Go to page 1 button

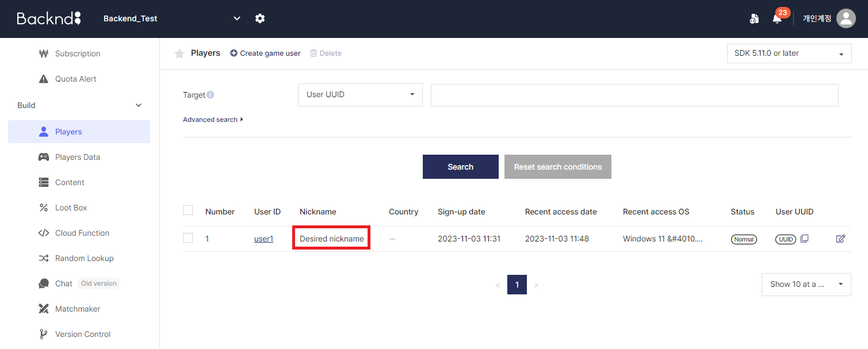[x=517, y=285]
